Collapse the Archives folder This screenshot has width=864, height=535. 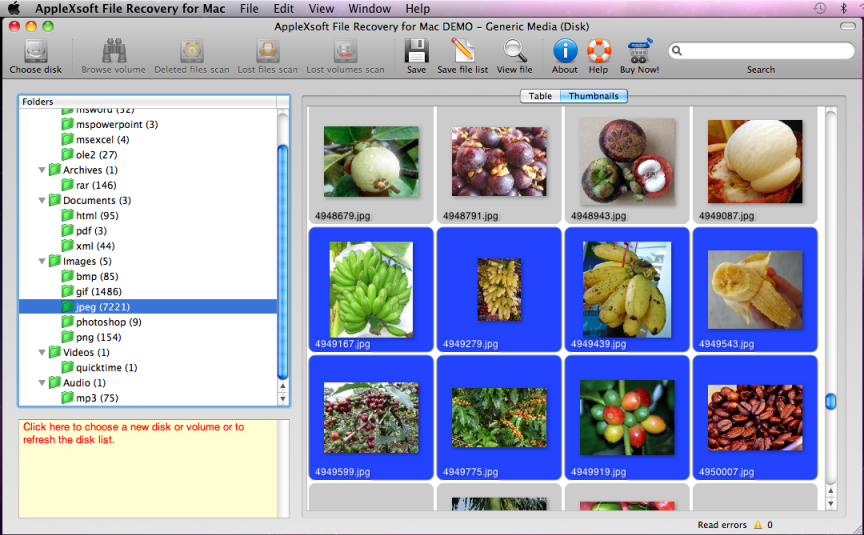pos(42,170)
